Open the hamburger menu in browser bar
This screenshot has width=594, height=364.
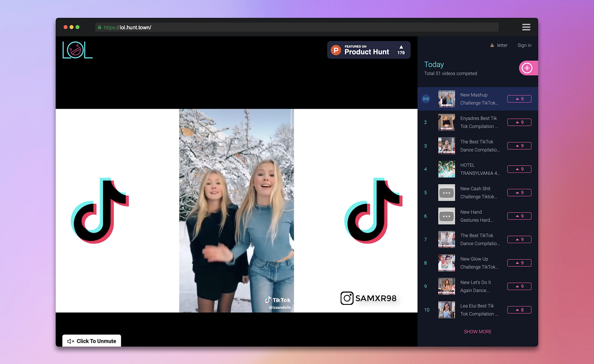526,27
